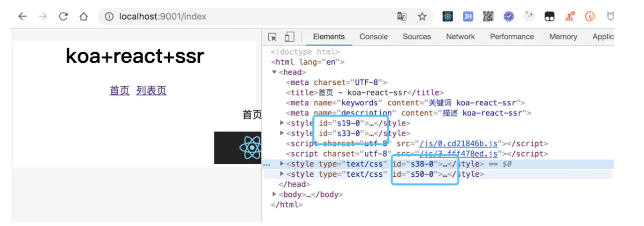Open the Network tab

460,37
